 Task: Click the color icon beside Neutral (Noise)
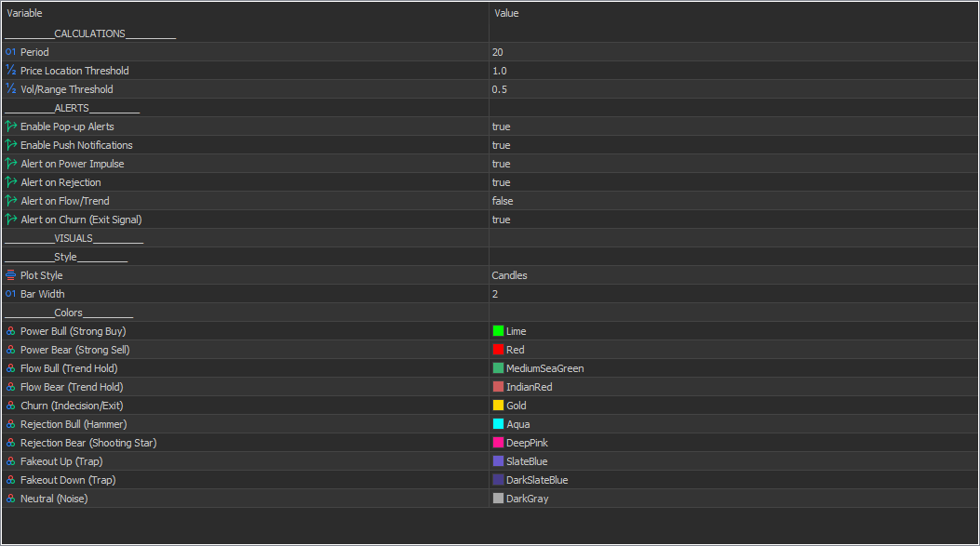(x=10, y=499)
